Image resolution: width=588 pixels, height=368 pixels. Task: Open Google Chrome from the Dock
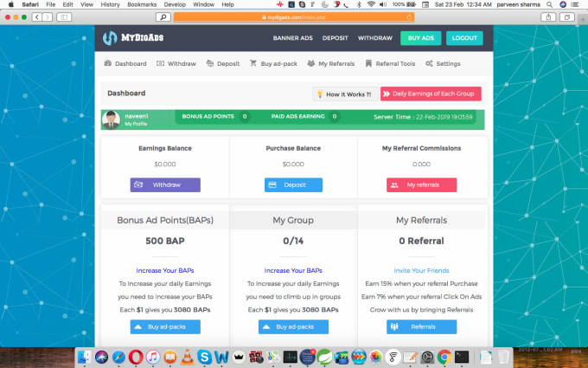[x=444, y=357]
